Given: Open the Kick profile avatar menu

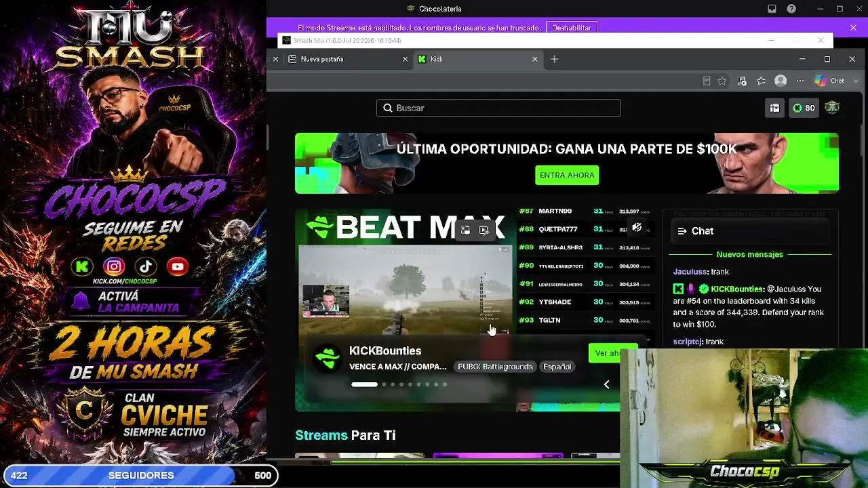Looking at the screenshot, I should 832,108.
